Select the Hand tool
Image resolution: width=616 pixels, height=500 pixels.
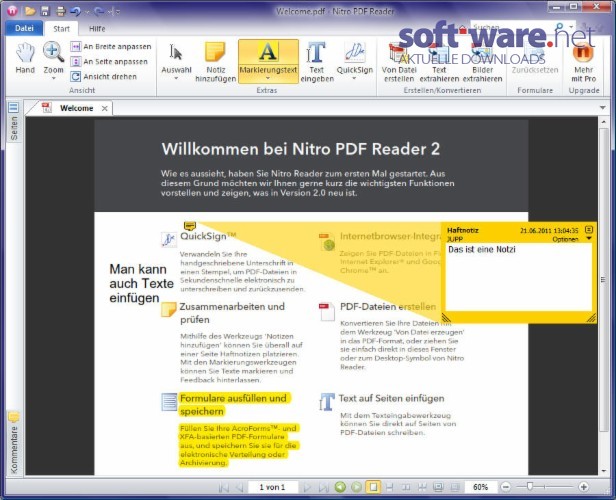point(25,58)
